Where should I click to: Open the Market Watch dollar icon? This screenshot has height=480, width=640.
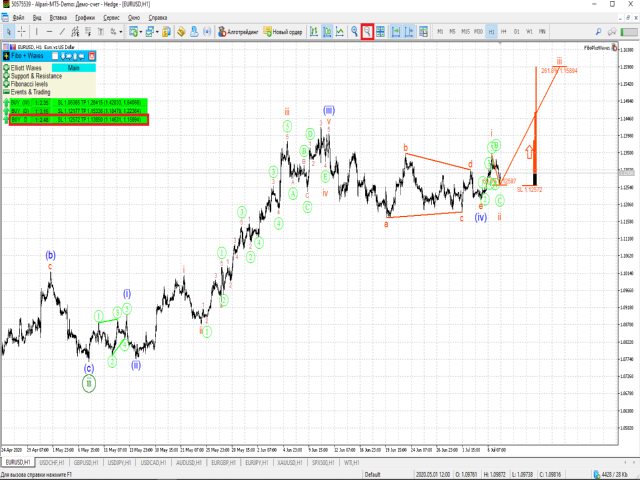click(166, 31)
